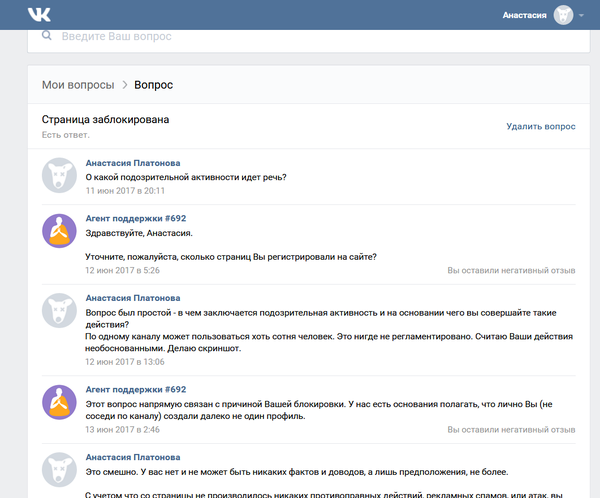Go to the Мои вопросы breadcrumb
This screenshot has height=498, width=600.
(x=78, y=85)
